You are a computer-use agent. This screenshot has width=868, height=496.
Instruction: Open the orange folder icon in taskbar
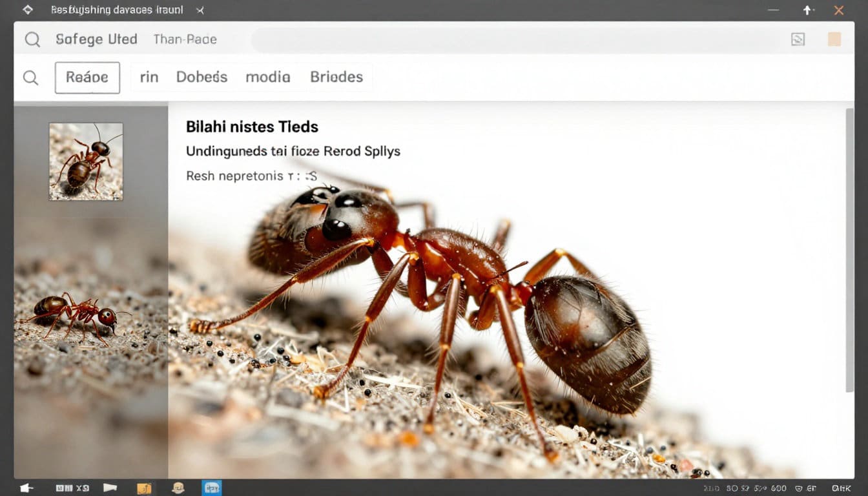[144, 488]
